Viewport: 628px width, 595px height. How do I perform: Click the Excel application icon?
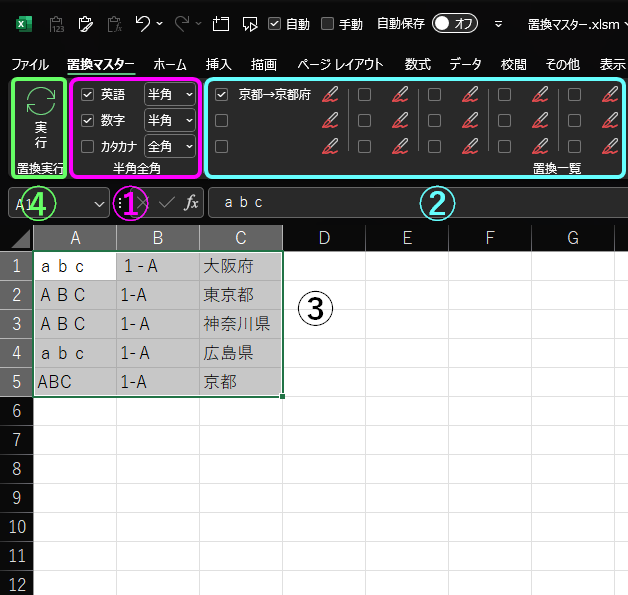23,24
